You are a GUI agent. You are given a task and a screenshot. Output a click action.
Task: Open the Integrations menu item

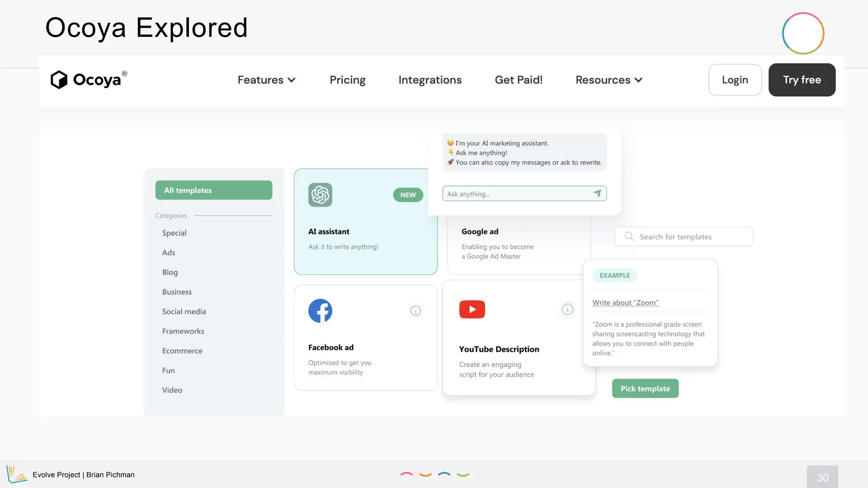coord(430,80)
